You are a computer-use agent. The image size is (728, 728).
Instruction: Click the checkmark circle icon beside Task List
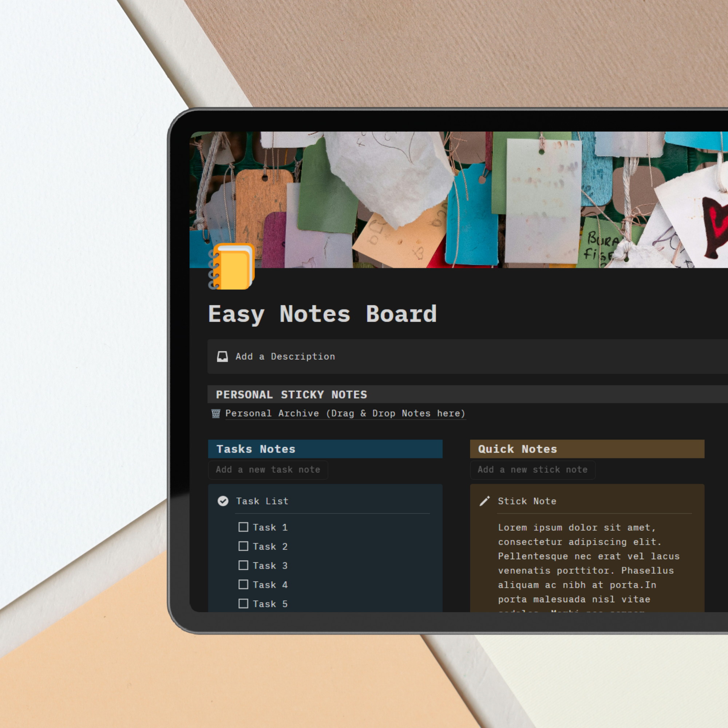[x=223, y=501]
